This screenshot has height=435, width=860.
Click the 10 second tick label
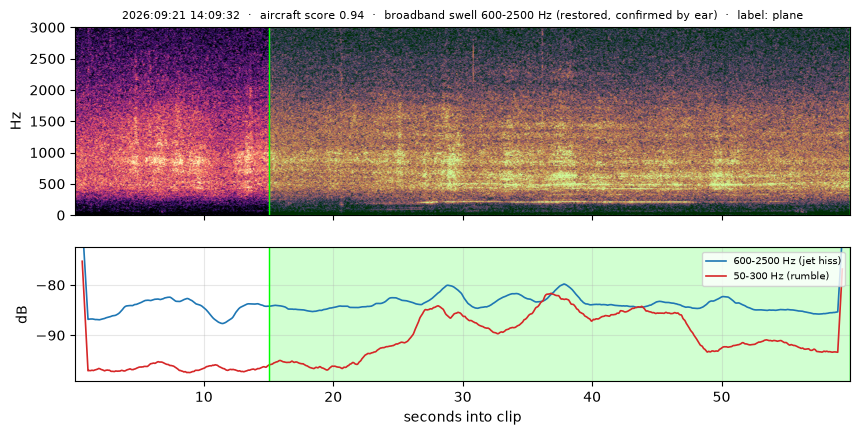[x=205, y=396]
